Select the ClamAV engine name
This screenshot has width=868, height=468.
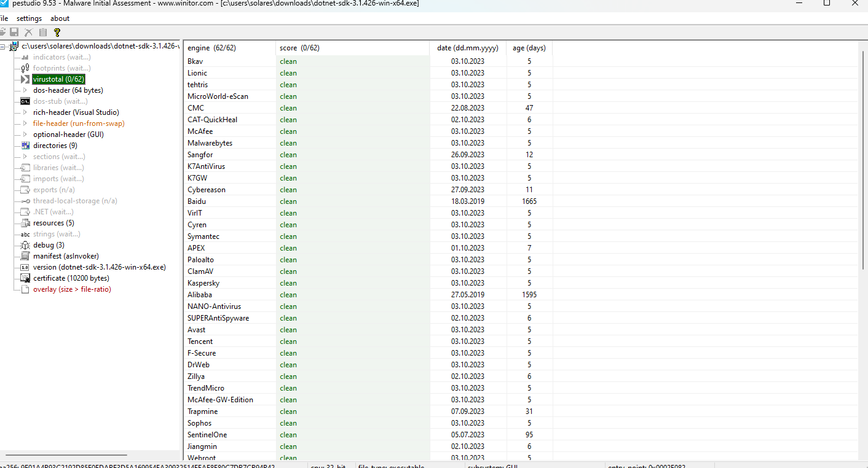click(x=200, y=271)
